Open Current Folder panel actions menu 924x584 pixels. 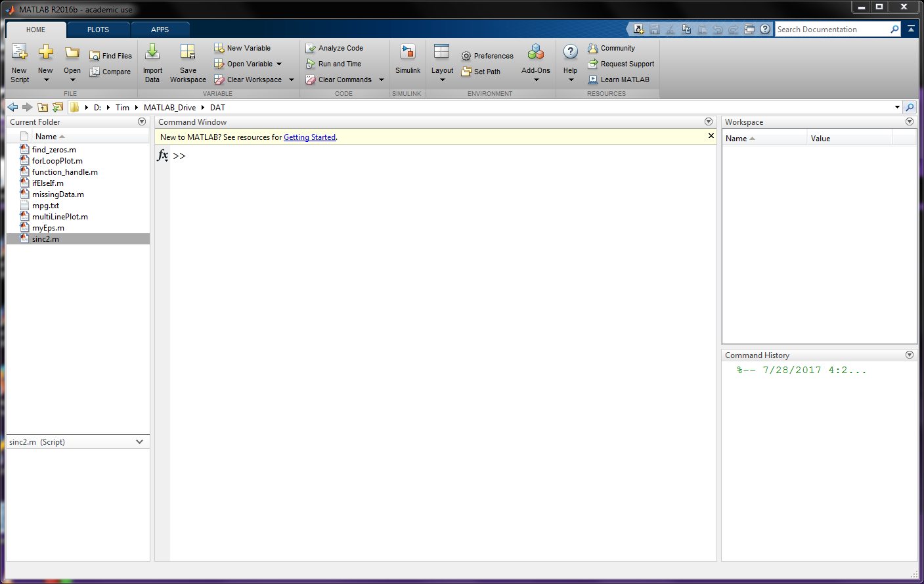[142, 122]
